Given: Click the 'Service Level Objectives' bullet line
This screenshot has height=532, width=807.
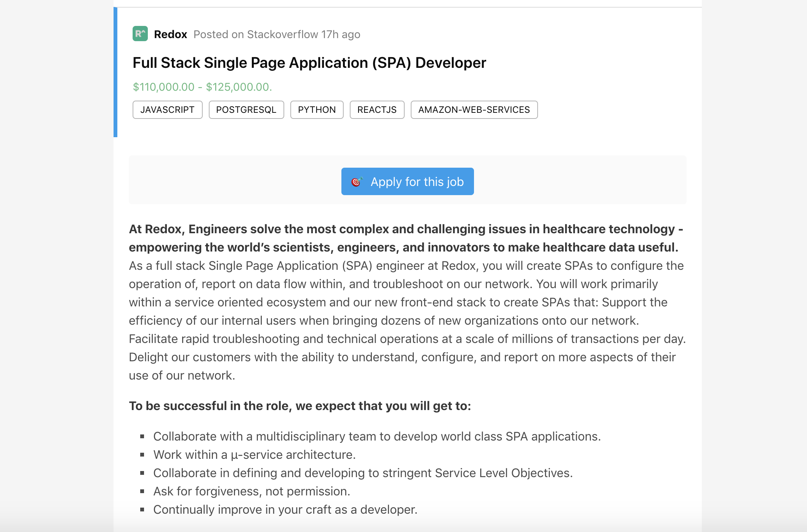Looking at the screenshot, I should pos(363,473).
